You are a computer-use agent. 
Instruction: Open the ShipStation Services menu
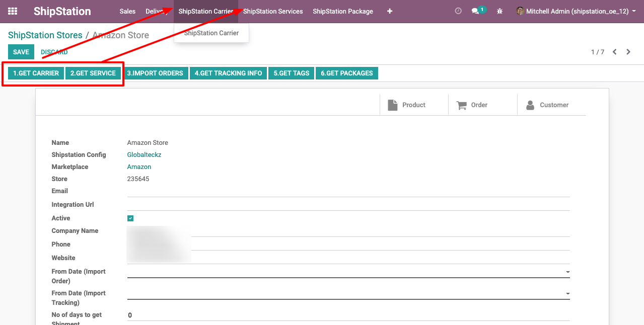point(273,11)
